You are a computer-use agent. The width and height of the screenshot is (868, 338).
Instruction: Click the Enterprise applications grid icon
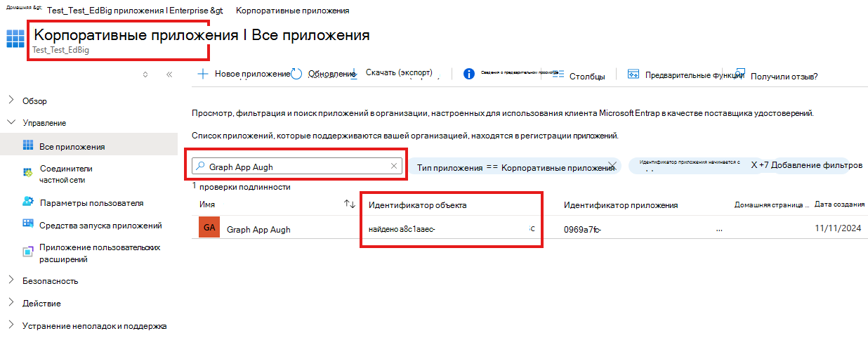15,39
